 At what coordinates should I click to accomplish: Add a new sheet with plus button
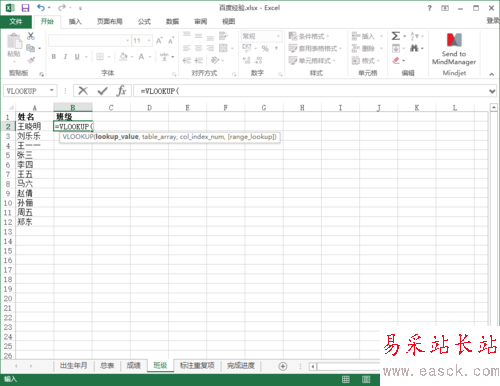click(283, 366)
